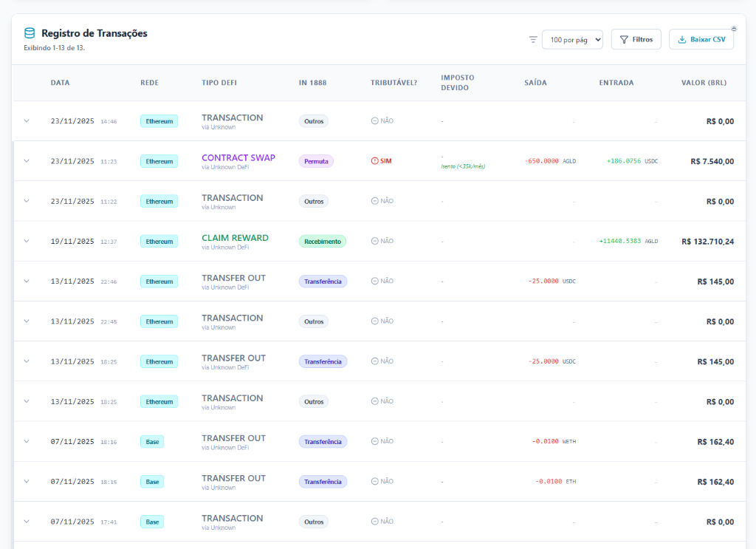Click the VALOR (BRL) column header

tap(704, 83)
